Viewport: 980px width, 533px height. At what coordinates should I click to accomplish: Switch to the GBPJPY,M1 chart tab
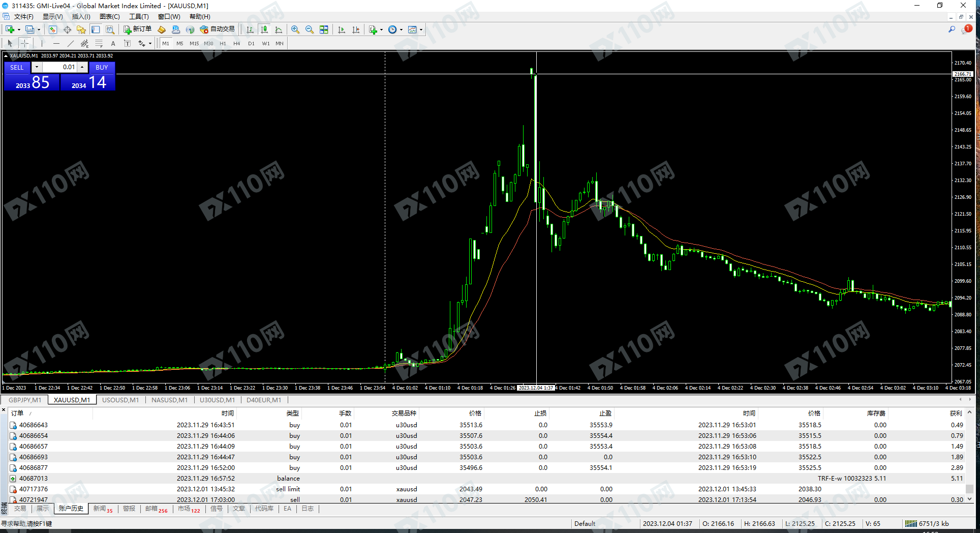tap(25, 400)
